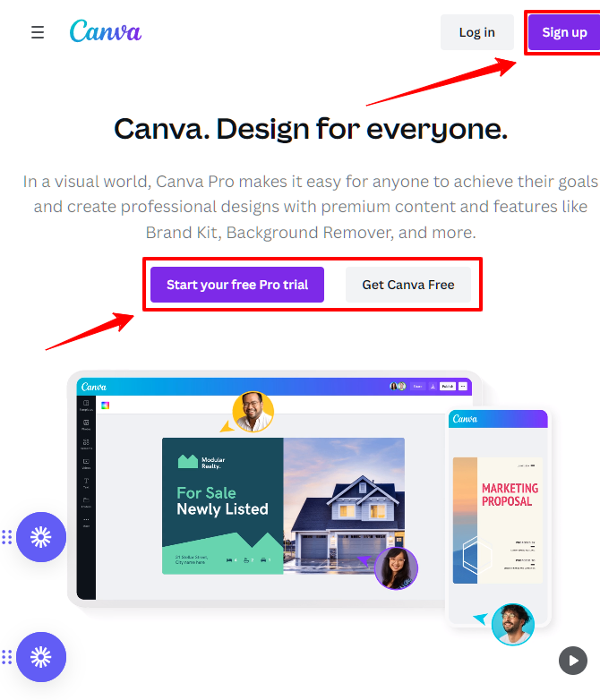Open the Marketing Proposal design thumbnail
The height and width of the screenshot is (700, 600).
(498, 520)
